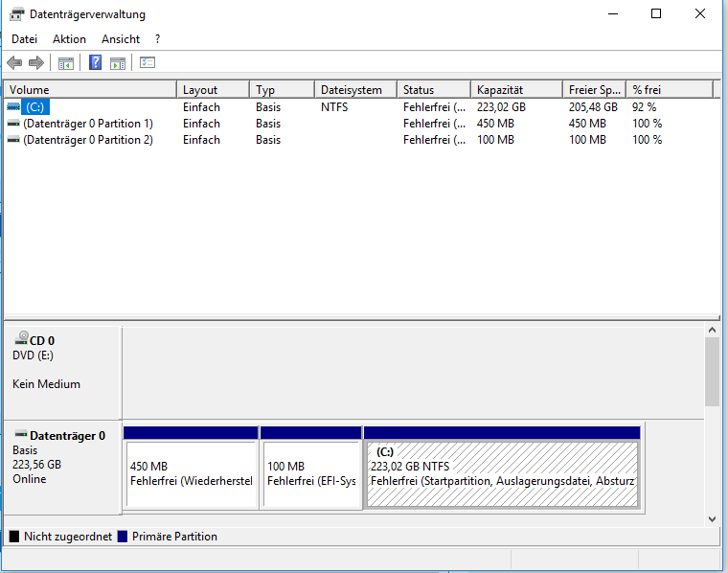Click the vertical scrollbar thumb in disk pane
The width and height of the screenshot is (728, 573).
click(x=712, y=372)
